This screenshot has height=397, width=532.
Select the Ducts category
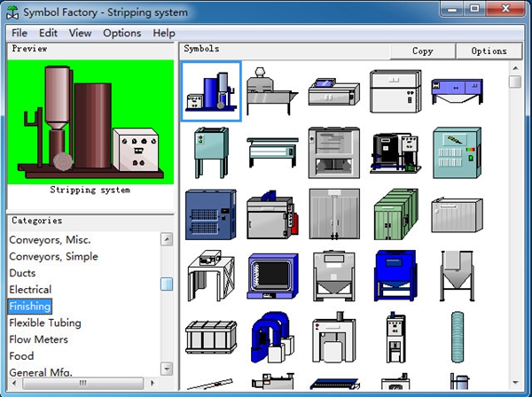[22, 273]
